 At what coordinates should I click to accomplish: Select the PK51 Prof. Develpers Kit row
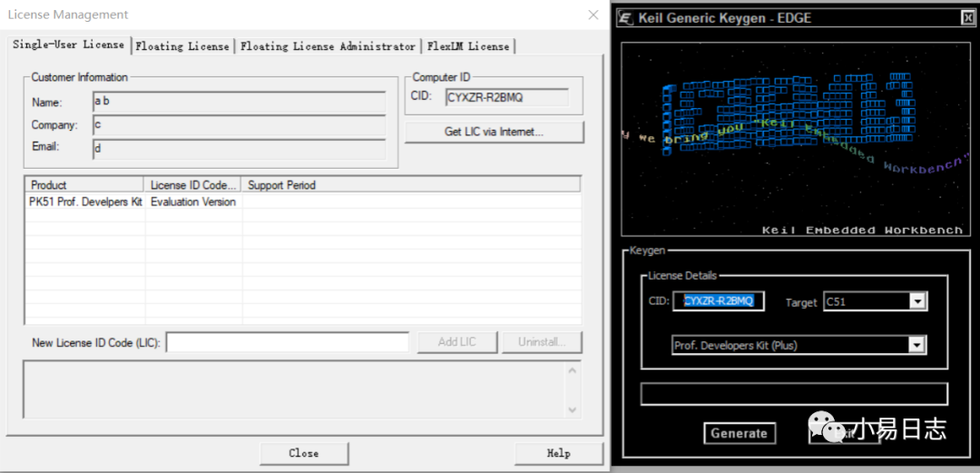302,202
